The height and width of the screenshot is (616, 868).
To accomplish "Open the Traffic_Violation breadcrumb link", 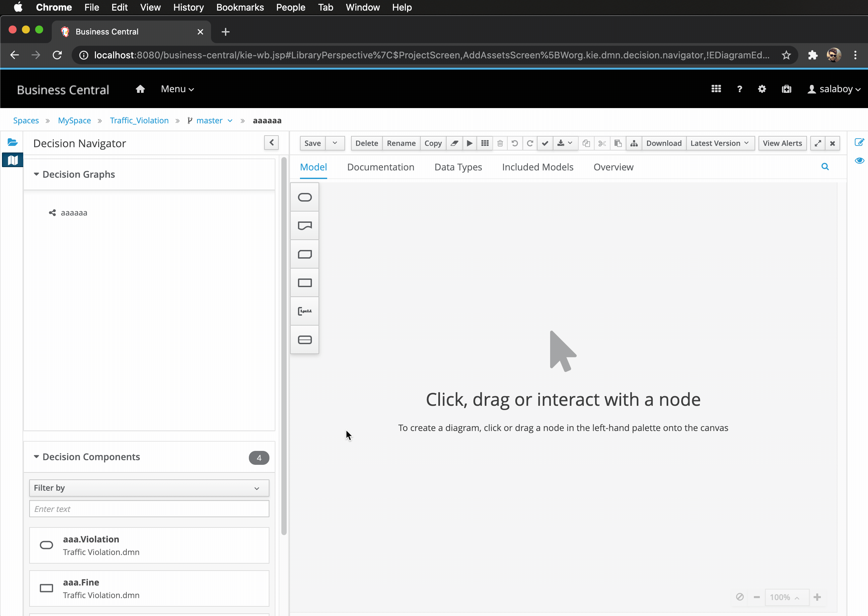I will click(x=139, y=120).
